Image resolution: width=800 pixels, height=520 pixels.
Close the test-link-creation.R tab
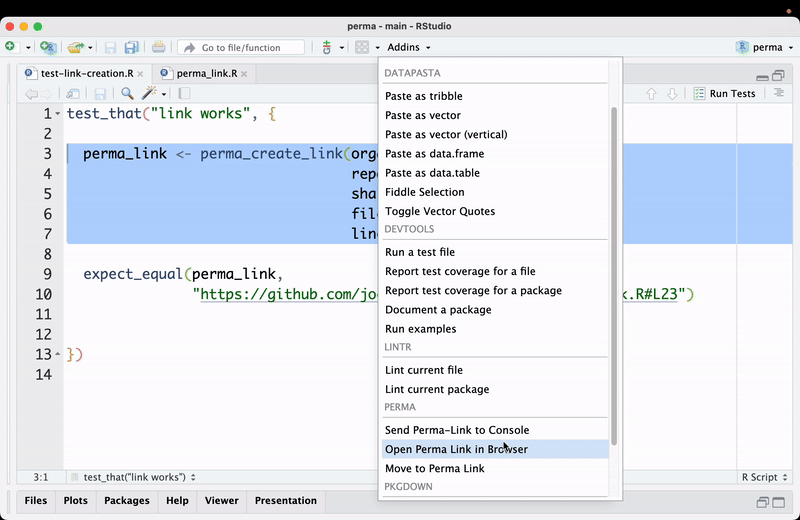click(x=140, y=74)
